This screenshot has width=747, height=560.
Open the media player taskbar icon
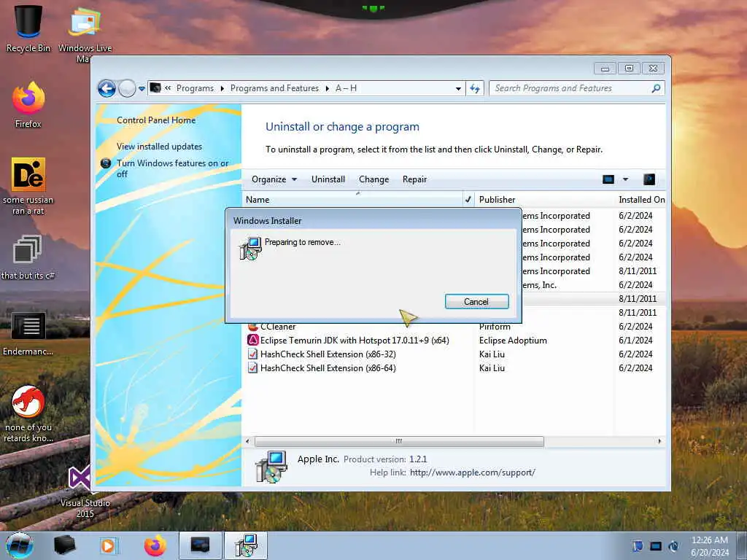[x=108, y=545]
